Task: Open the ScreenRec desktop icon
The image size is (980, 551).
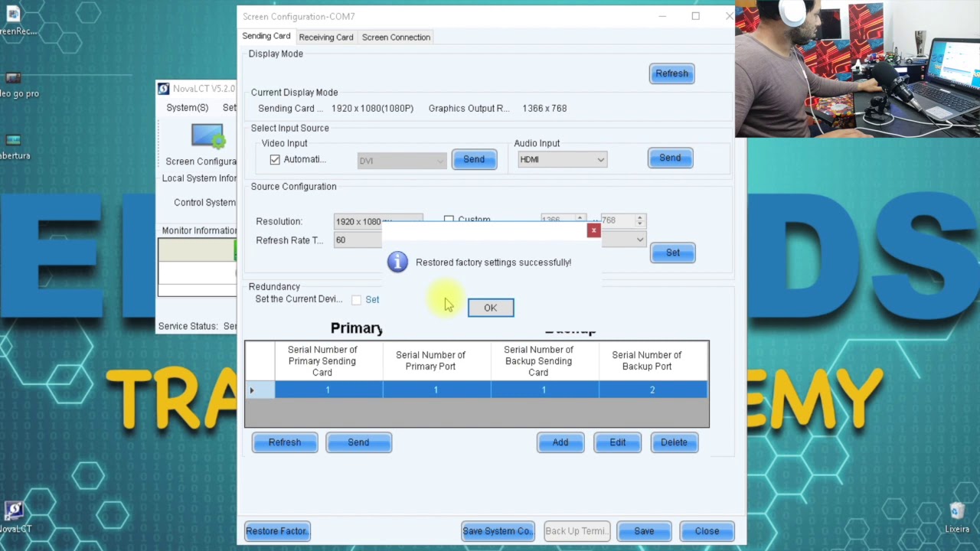Action: pyautogui.click(x=13, y=21)
